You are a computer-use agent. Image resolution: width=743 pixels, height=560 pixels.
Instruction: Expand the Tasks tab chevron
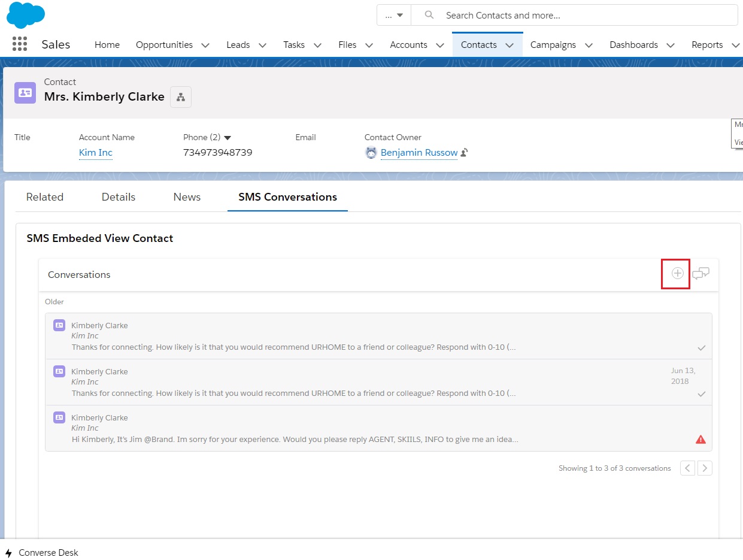[x=317, y=45]
